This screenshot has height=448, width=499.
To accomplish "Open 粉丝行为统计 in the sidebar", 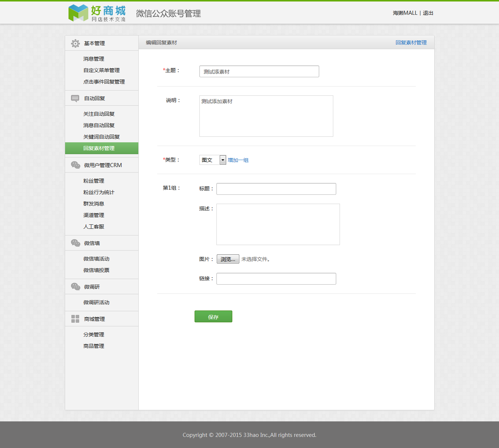I will [99, 192].
